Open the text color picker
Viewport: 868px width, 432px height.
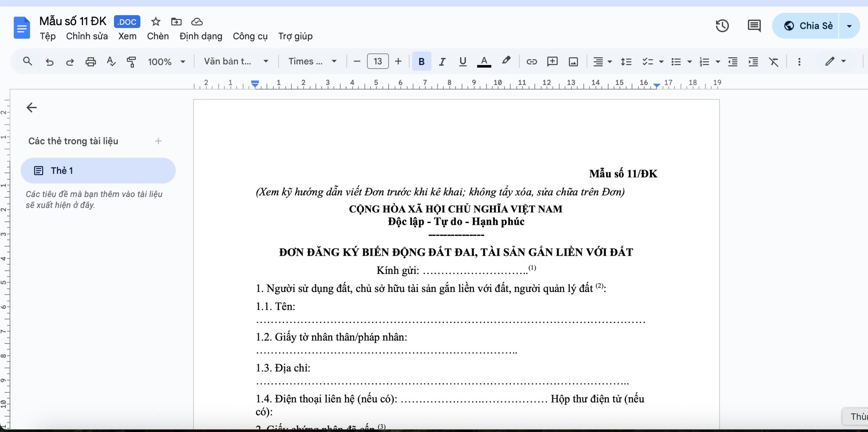tap(484, 62)
